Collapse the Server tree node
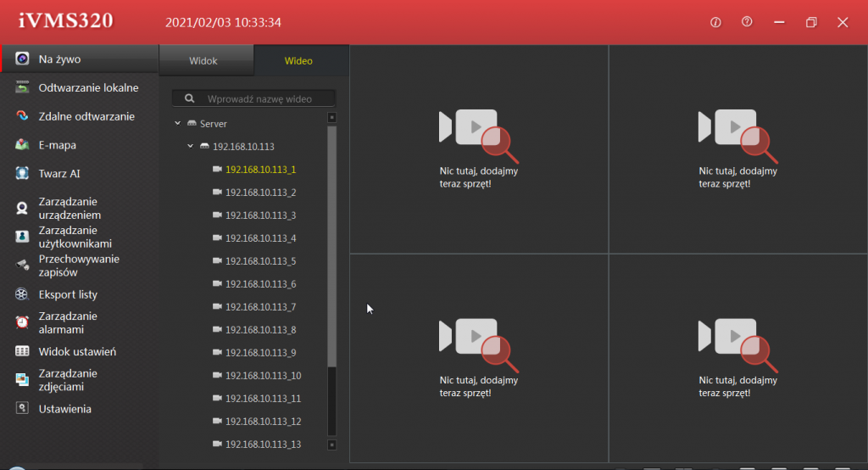 click(x=178, y=124)
